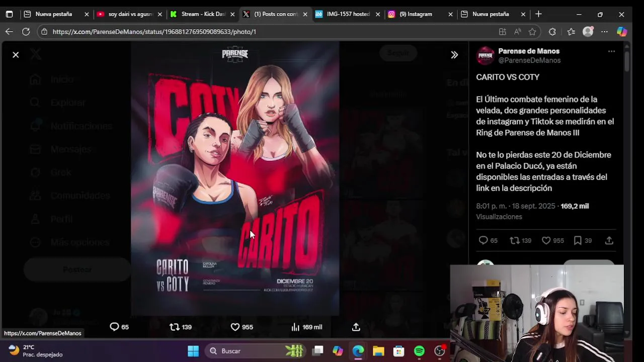The image size is (644, 362).
Task: Open the Parense de Manos profile avatar
Action: [486, 56]
